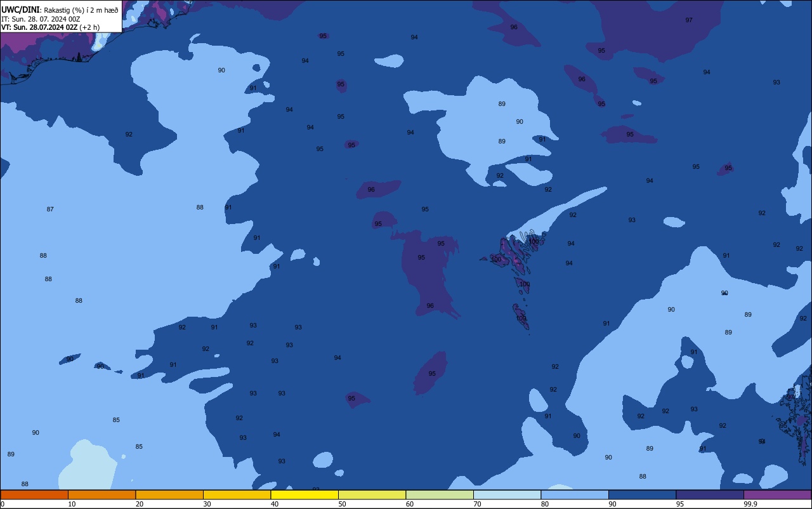812x509 pixels.
Task: Select the '60' legend tick label
Action: click(410, 504)
